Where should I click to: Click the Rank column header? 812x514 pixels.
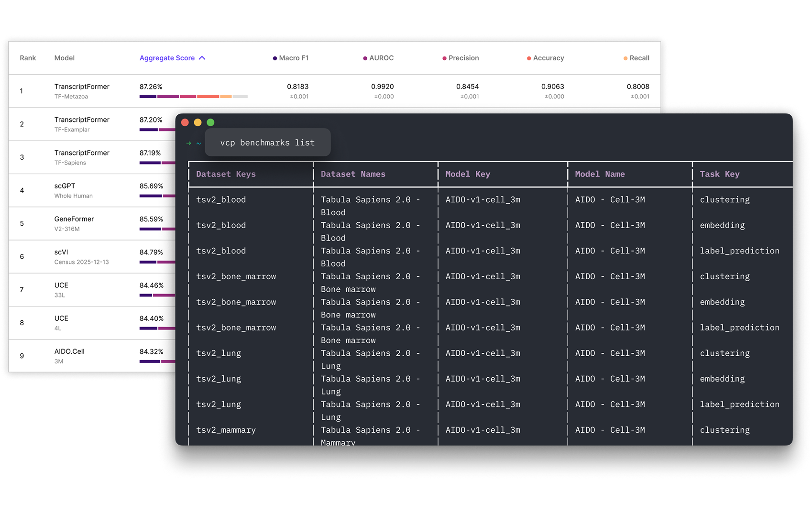point(27,58)
